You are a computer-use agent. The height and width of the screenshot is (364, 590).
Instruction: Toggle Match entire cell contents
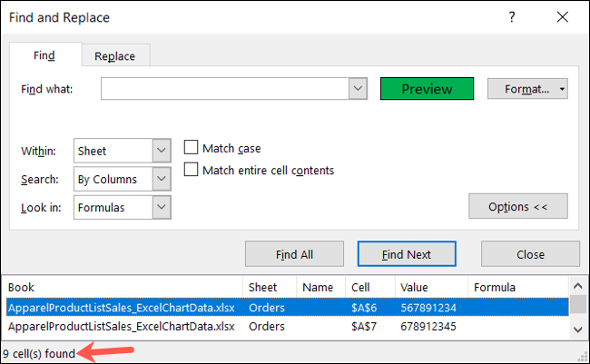pos(192,170)
